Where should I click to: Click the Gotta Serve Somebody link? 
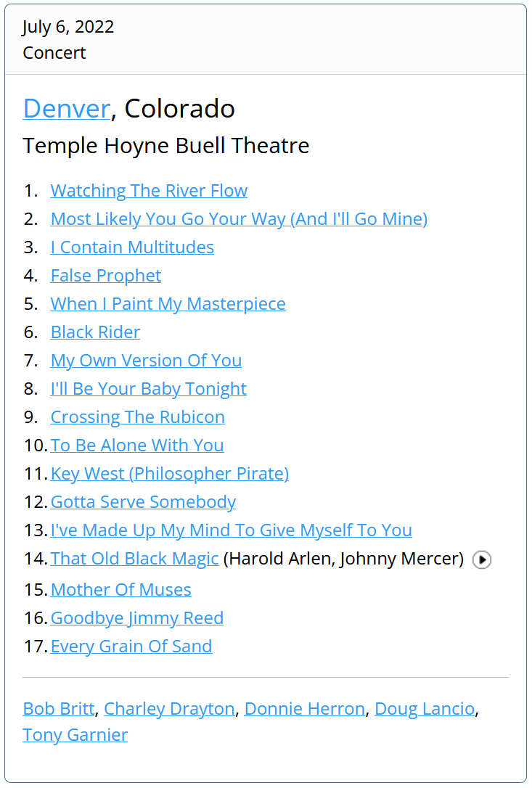(143, 502)
